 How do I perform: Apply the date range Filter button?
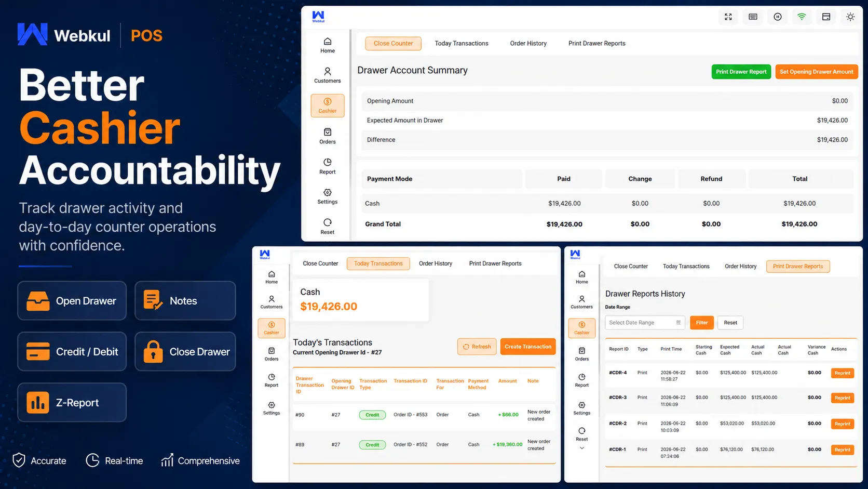(x=702, y=323)
